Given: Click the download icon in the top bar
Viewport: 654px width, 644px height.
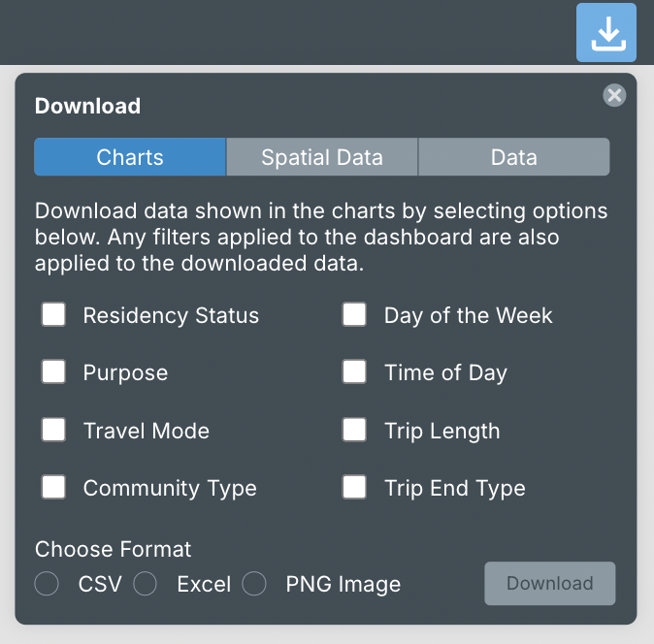Looking at the screenshot, I should (x=607, y=34).
